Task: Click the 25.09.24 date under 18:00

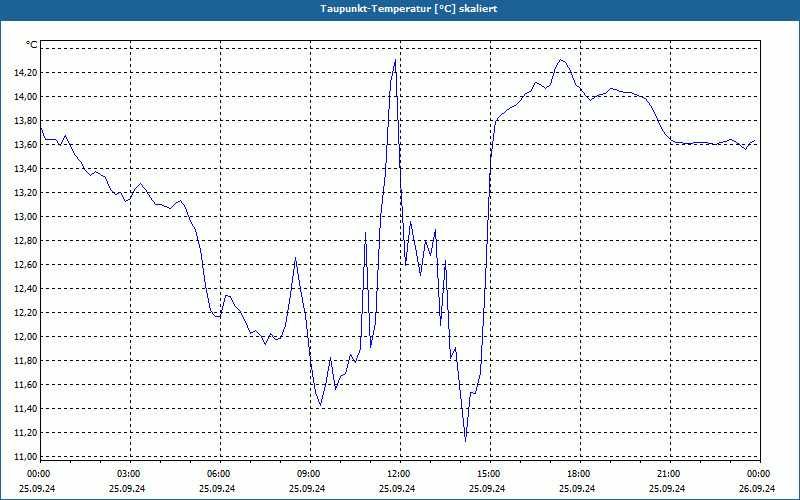Action: [577, 488]
